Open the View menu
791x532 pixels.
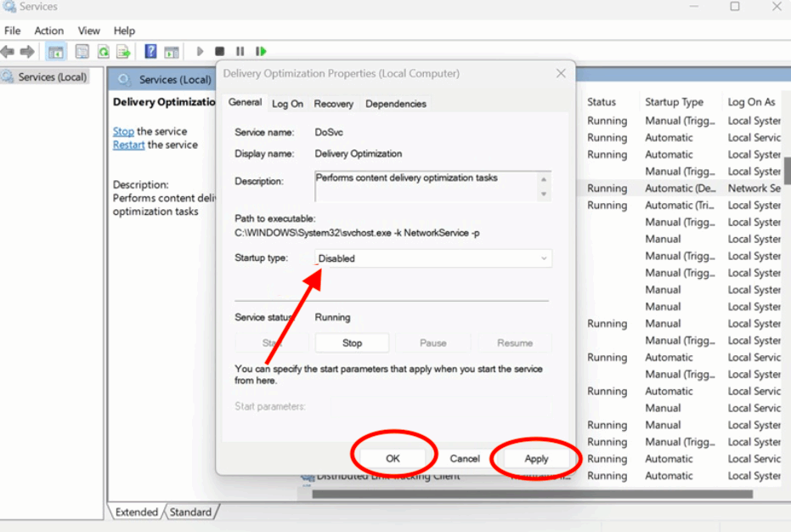pos(89,31)
